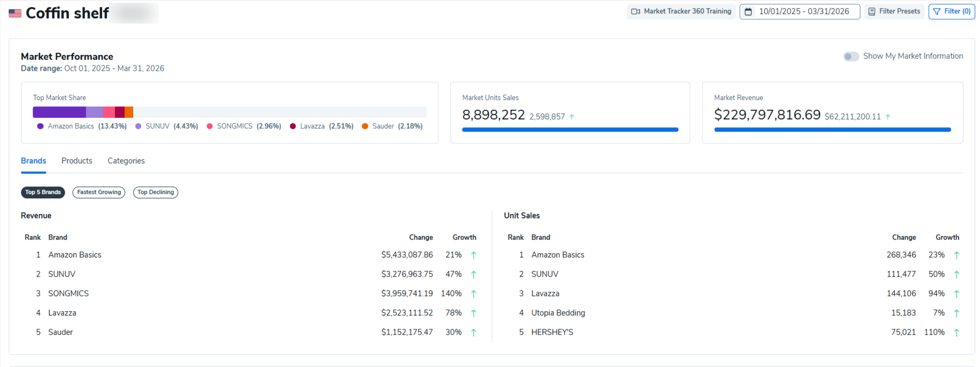Screen dimensions: 980x367
Task: Click Amazon Basics unit sales growth arrow
Action: pyautogui.click(x=956, y=255)
